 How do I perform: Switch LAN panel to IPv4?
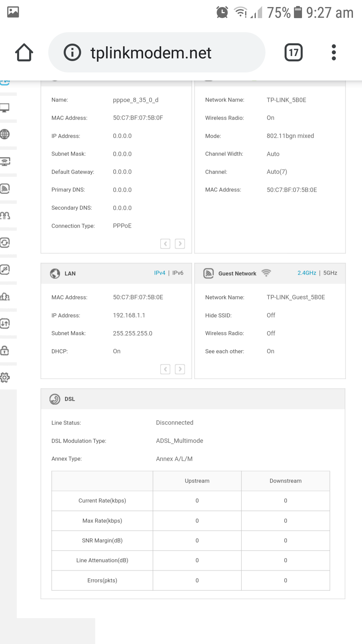pyautogui.click(x=160, y=273)
